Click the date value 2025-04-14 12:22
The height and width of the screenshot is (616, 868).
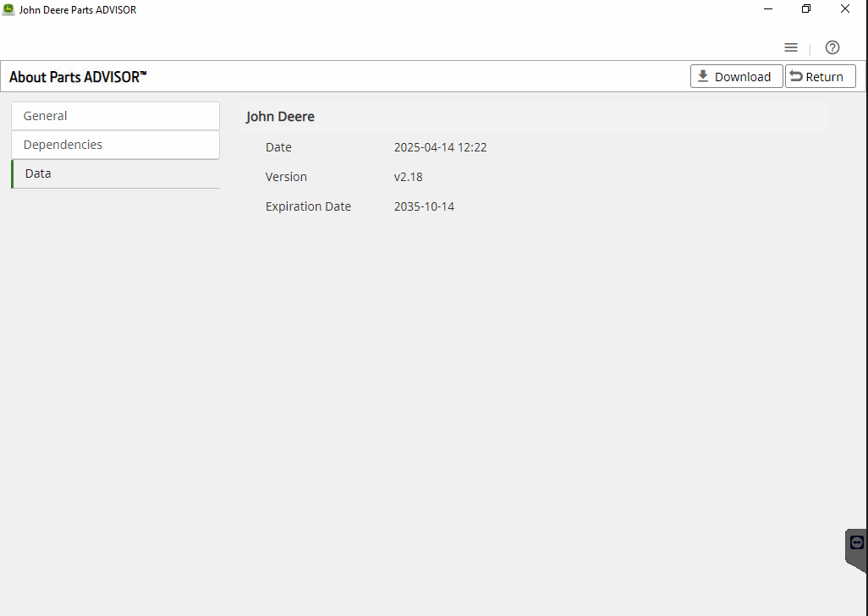click(x=440, y=147)
